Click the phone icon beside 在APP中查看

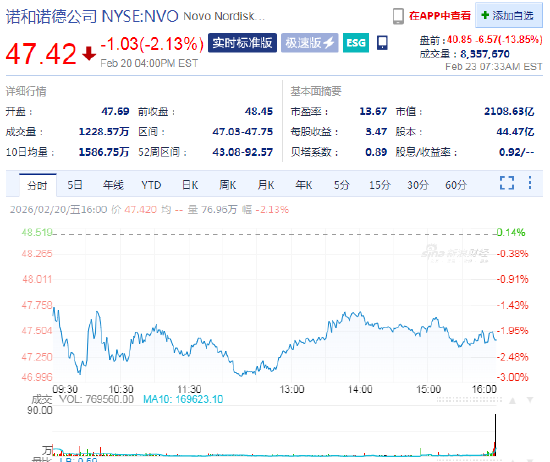tap(398, 16)
